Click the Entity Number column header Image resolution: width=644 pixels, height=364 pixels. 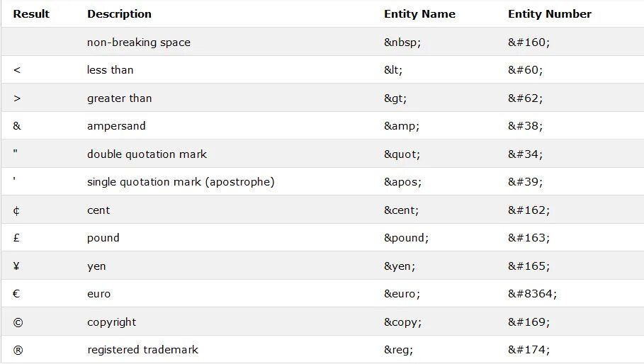[549, 13]
